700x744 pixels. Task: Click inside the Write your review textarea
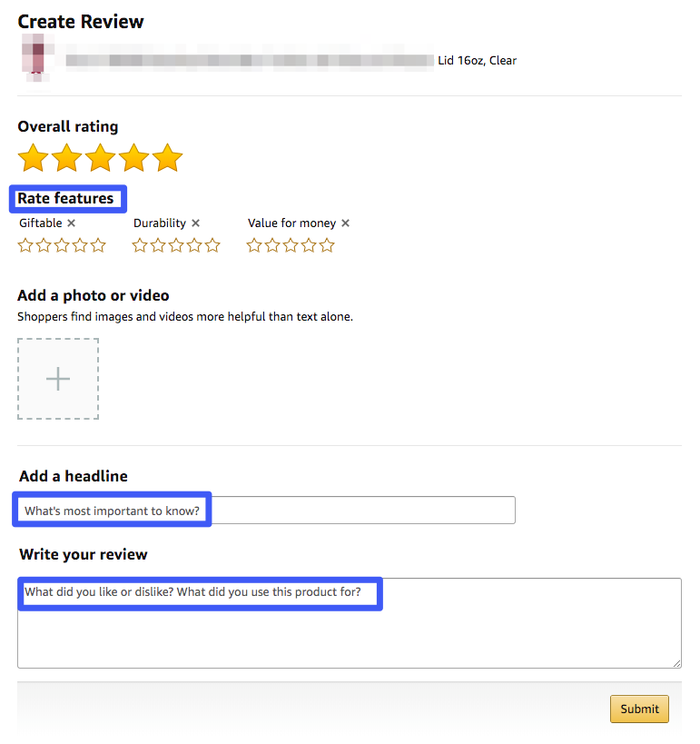click(350, 623)
